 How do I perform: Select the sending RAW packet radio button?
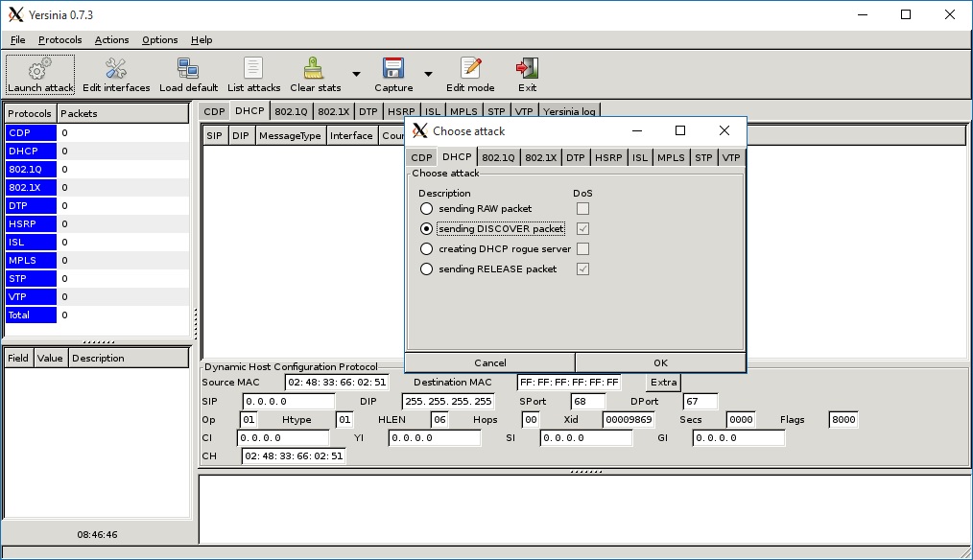pyautogui.click(x=427, y=209)
